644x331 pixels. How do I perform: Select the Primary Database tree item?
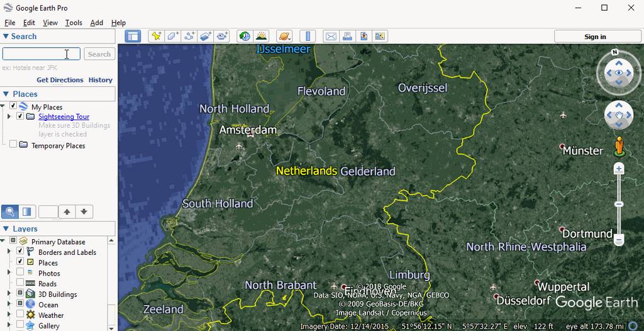(58, 242)
